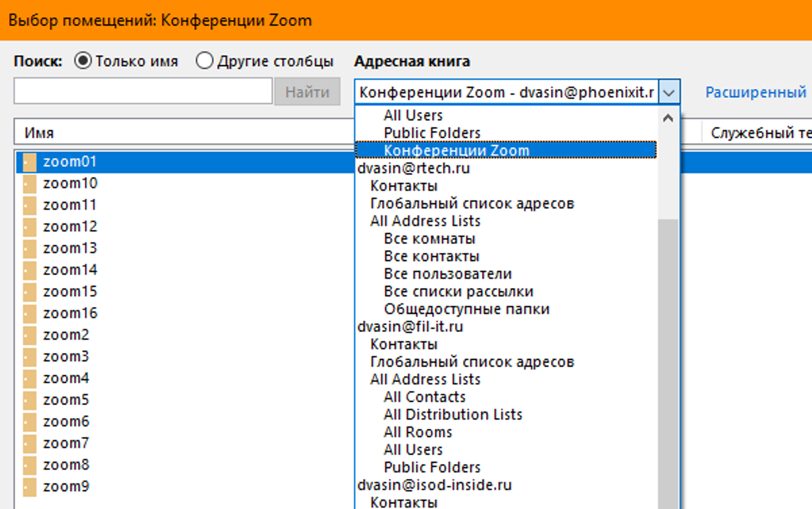Choose 'Все пользователи' from the dropdown list
812x509 pixels.
(448, 274)
